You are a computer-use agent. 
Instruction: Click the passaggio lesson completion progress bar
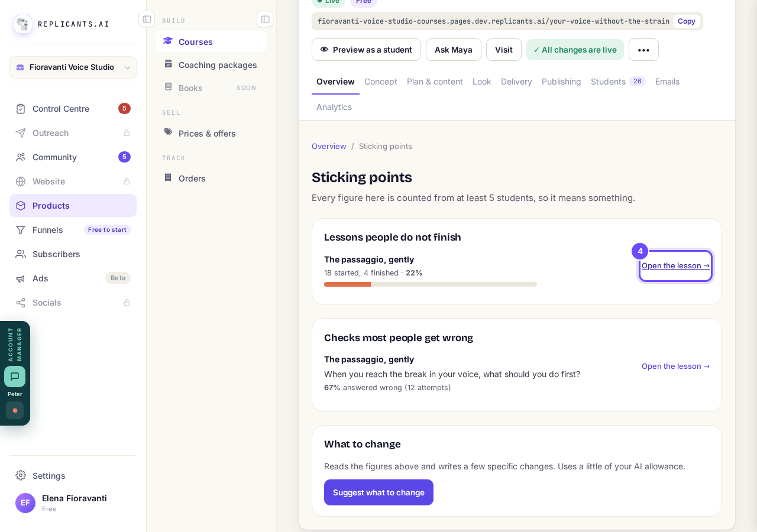click(x=431, y=284)
